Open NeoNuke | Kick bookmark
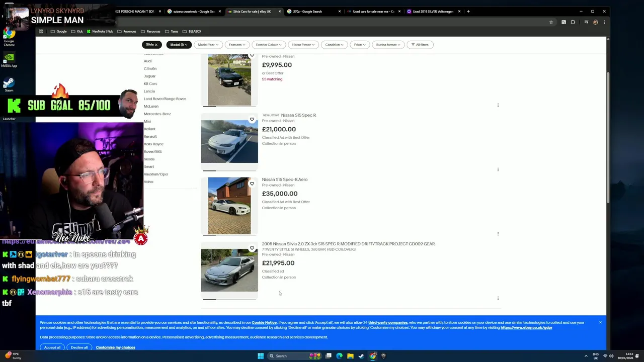This screenshot has height=362, width=644. [100, 31]
